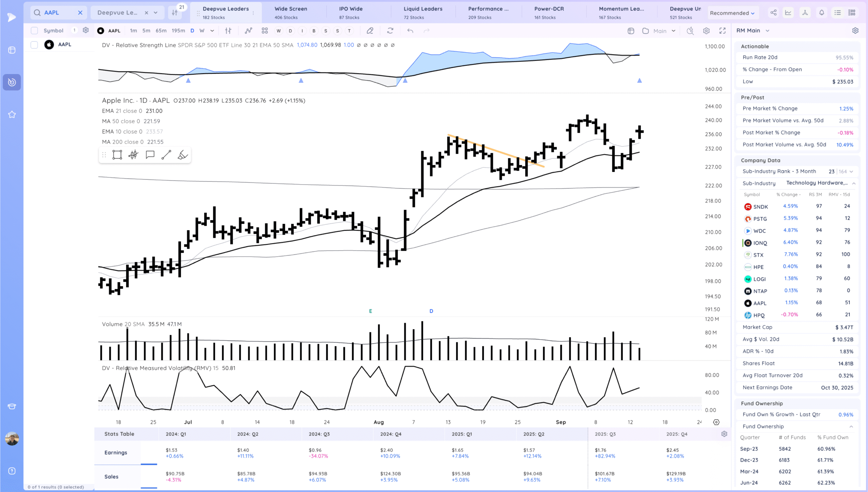Screen dimensions: 868x492
Task: Open the RM Main panel settings gear
Action: point(855,31)
